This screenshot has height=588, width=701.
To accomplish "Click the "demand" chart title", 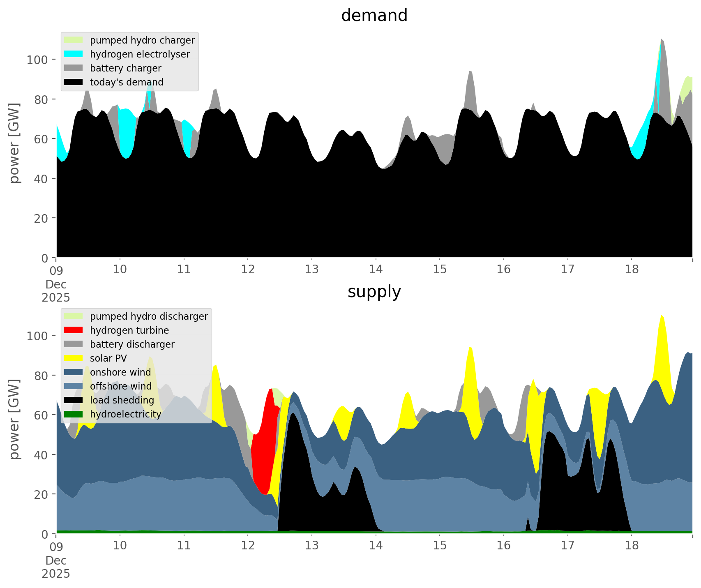I will coord(374,16).
